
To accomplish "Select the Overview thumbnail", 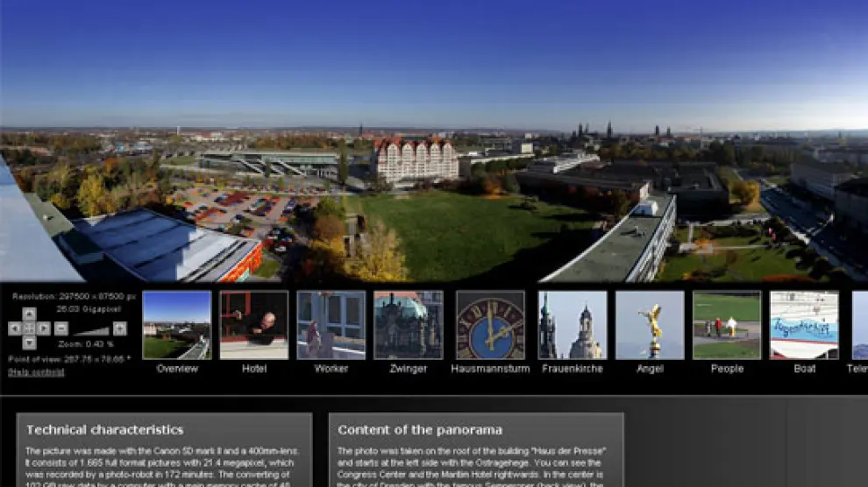I will [x=177, y=325].
